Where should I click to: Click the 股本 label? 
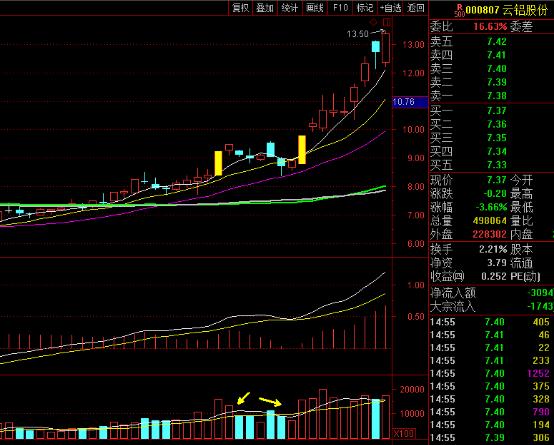(521, 249)
